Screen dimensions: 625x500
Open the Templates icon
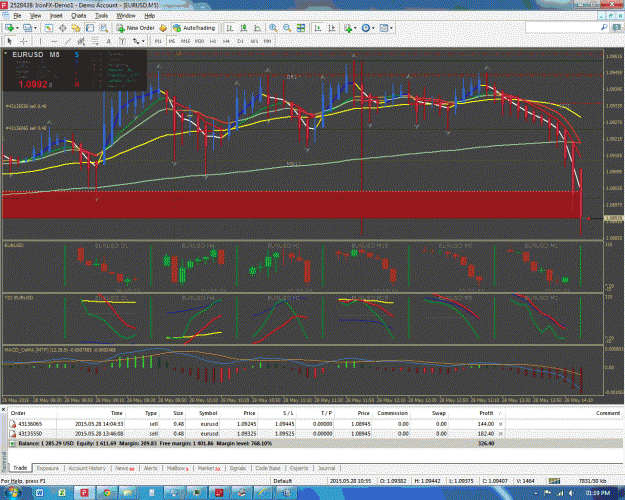[383, 28]
